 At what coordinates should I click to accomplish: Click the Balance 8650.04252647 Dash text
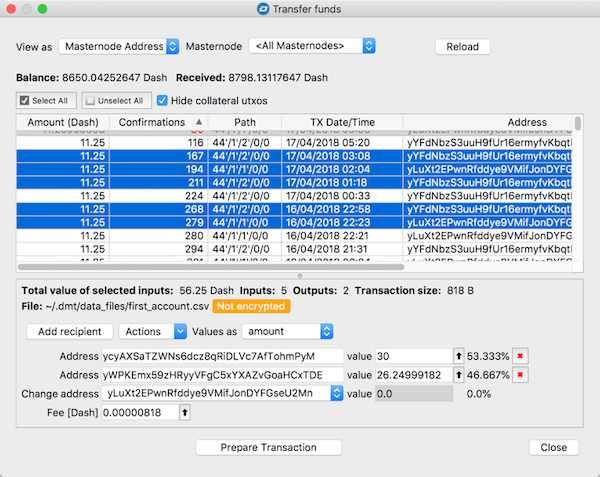point(91,78)
